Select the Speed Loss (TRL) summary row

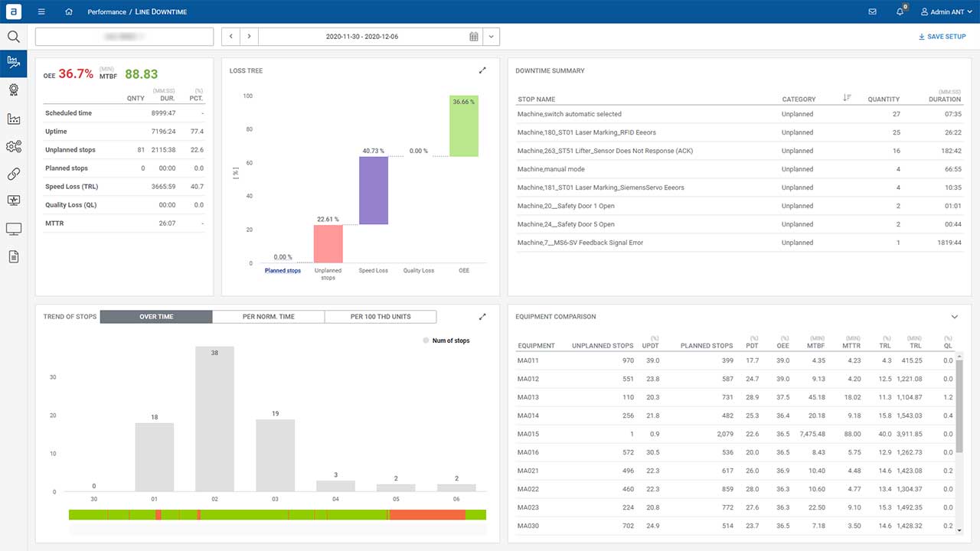tap(124, 187)
